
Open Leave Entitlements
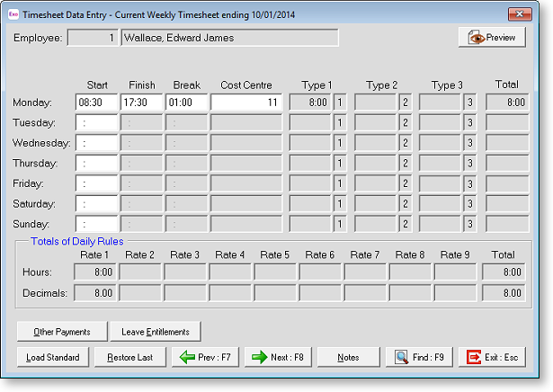[156, 332]
